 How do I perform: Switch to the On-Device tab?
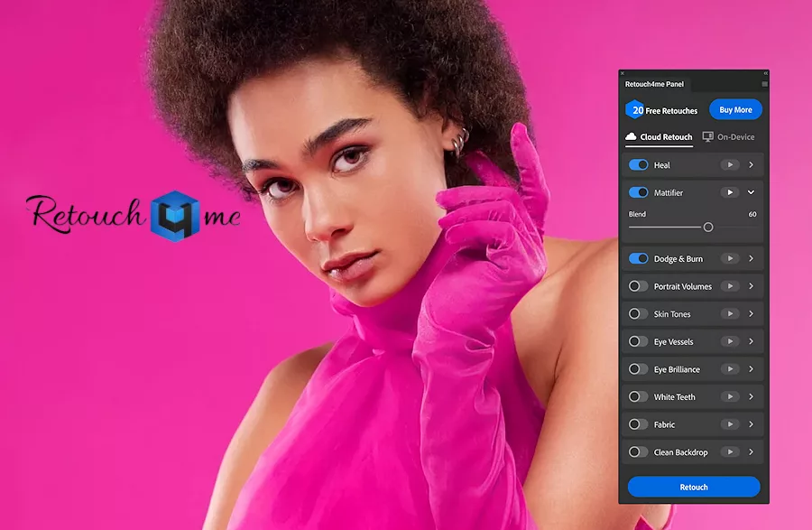tap(728, 137)
